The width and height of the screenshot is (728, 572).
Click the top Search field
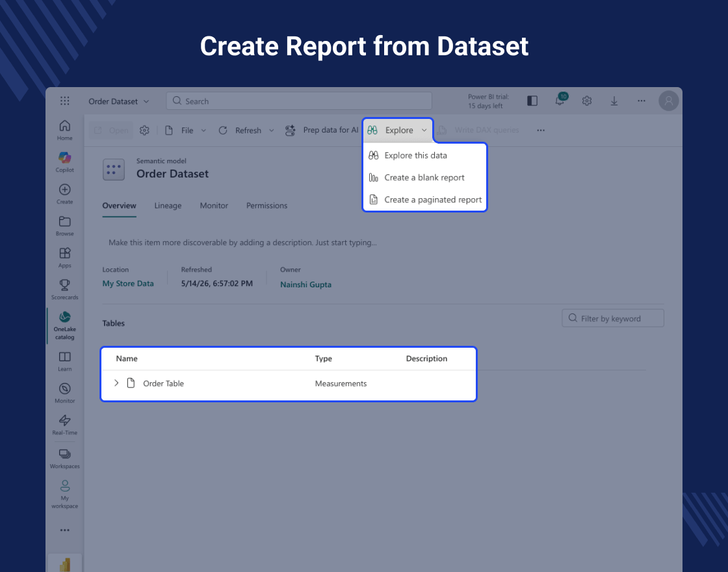pos(299,101)
